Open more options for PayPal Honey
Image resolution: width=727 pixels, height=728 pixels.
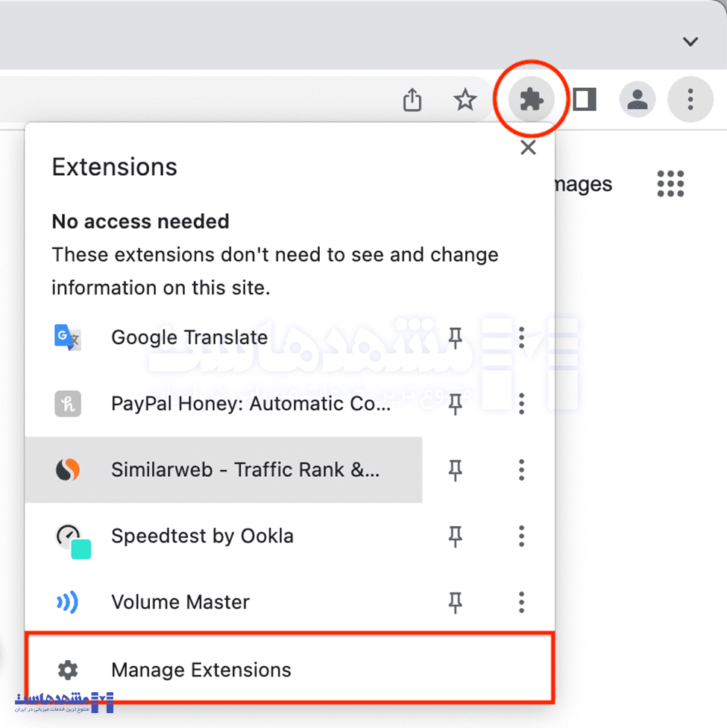[521, 404]
